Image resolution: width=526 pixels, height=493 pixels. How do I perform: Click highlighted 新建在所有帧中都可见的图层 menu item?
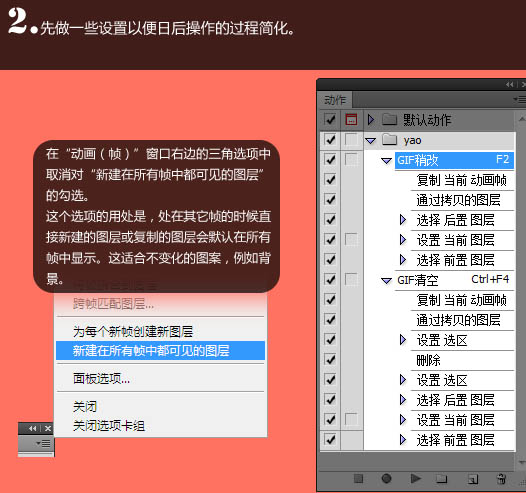160,350
